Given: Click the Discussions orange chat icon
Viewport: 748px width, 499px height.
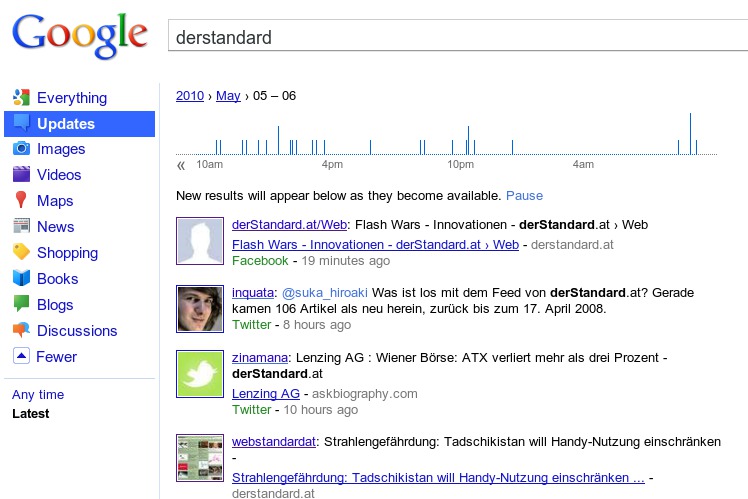Looking at the screenshot, I should (x=21, y=330).
